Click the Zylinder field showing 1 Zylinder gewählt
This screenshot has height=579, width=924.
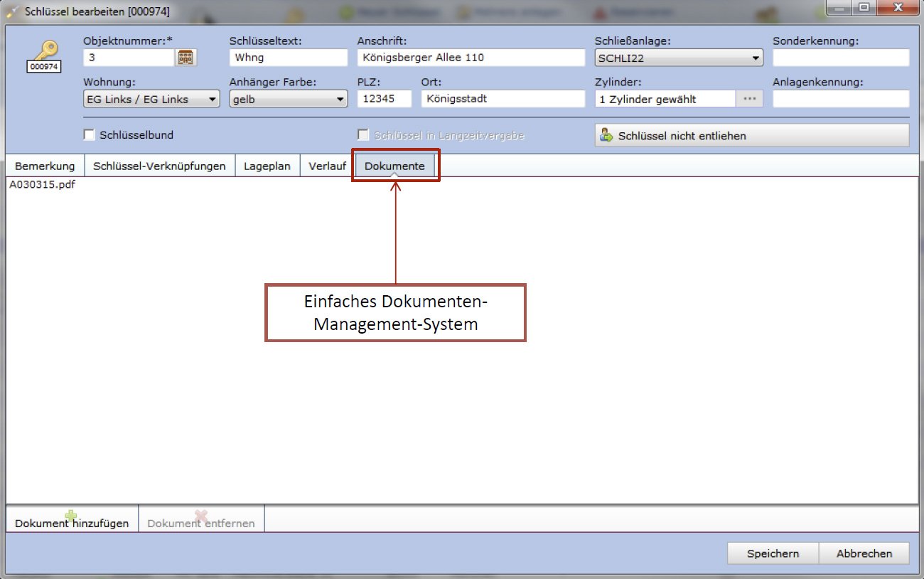pos(665,99)
